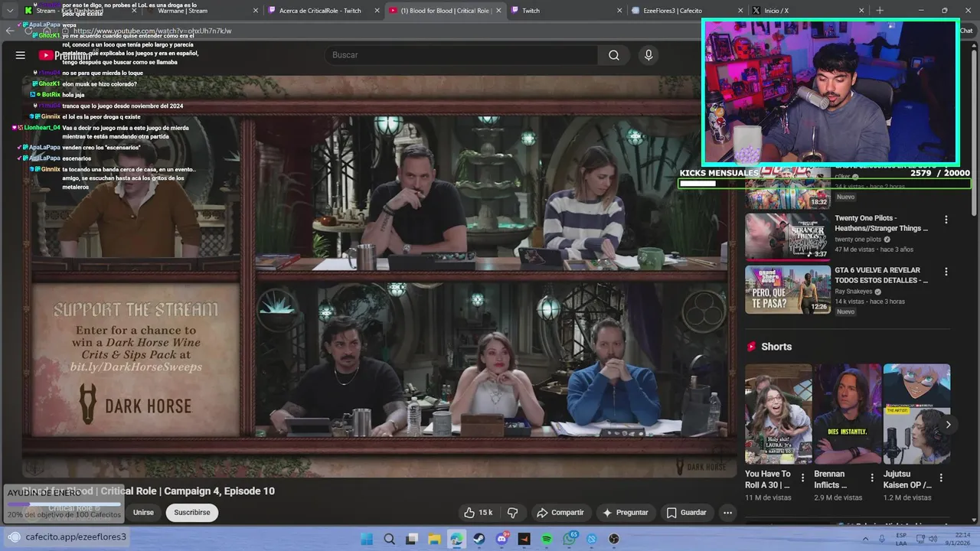Click the Compartir share button

[x=560, y=513]
